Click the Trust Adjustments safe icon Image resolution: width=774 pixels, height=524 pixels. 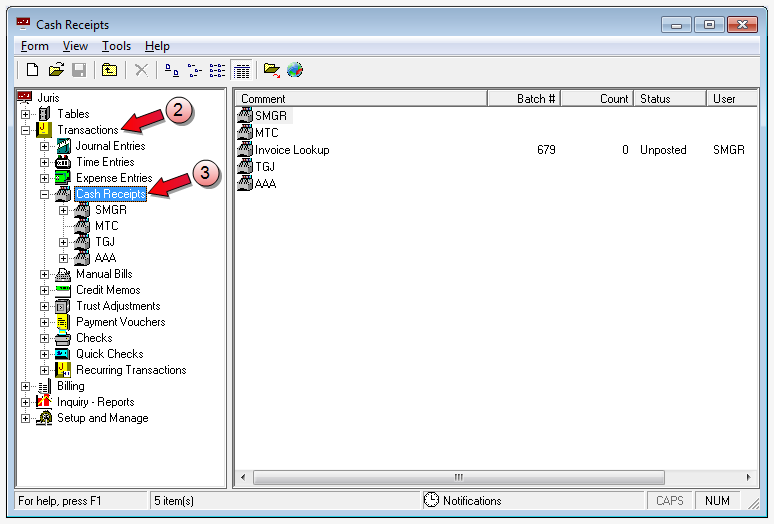[x=62, y=306]
